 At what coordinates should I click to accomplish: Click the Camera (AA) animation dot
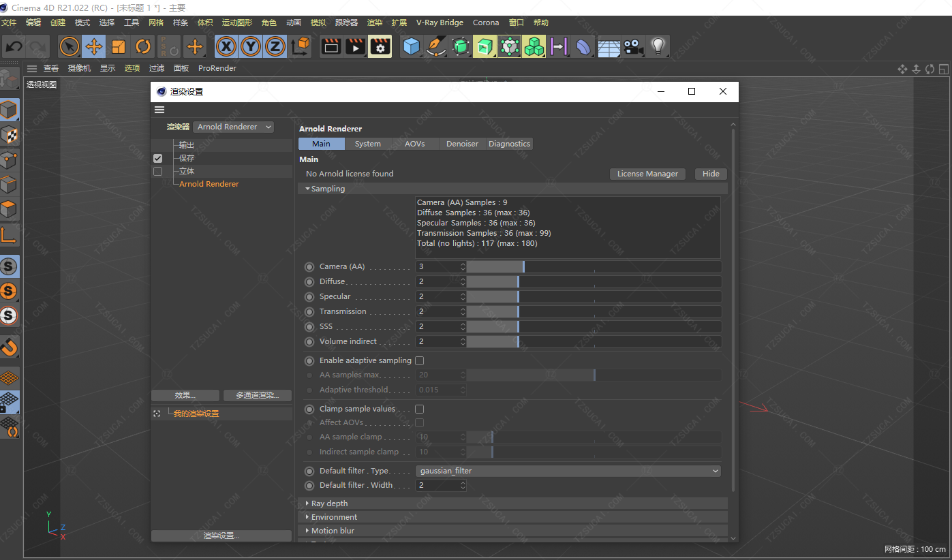(309, 266)
